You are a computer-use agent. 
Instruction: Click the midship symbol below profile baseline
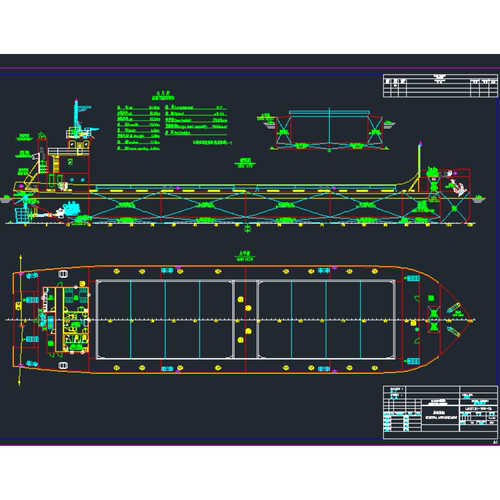click(x=247, y=229)
